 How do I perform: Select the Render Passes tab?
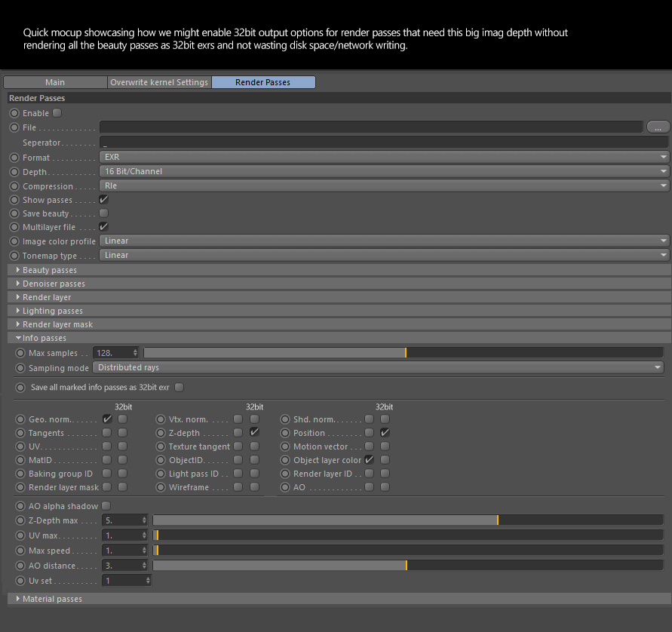263,82
